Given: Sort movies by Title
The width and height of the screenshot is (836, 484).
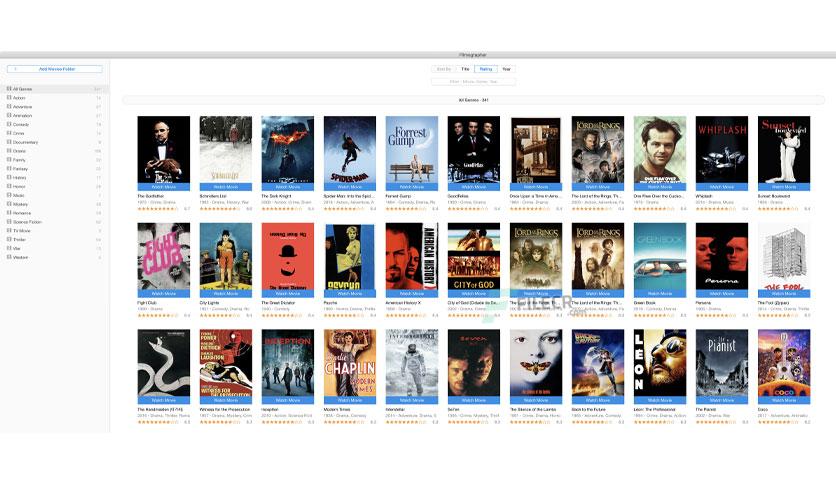Looking at the screenshot, I should (x=465, y=69).
